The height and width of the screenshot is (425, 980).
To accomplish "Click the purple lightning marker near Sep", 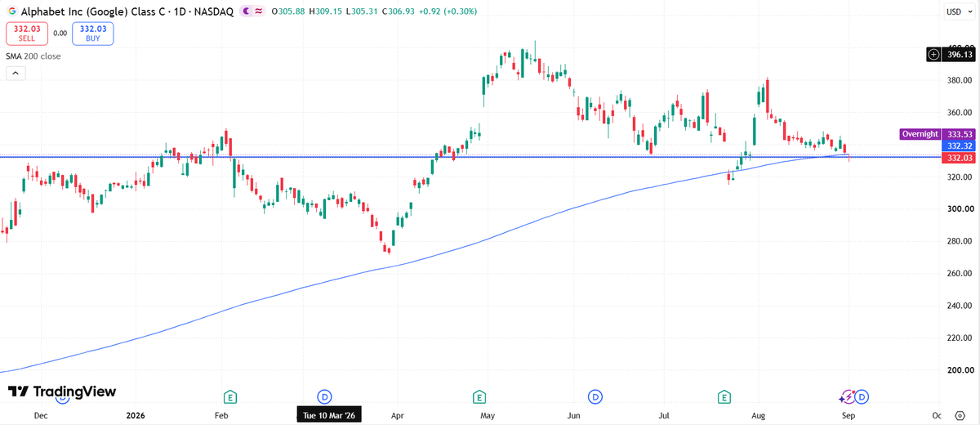I will (x=847, y=397).
